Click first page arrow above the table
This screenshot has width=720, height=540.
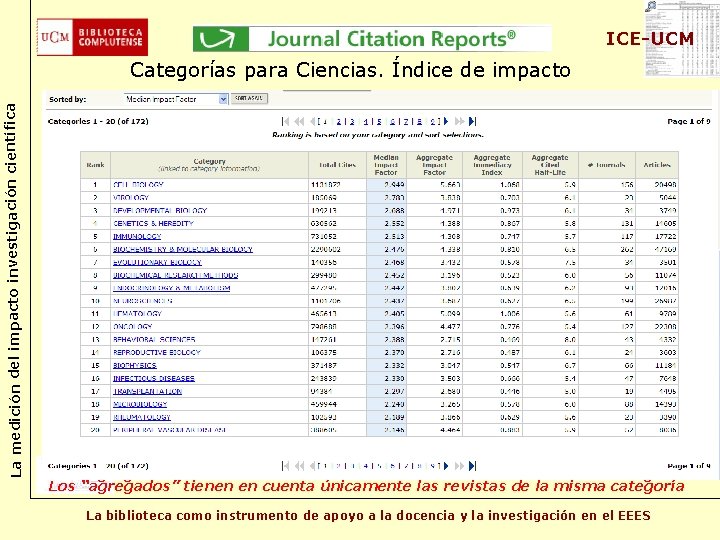click(285, 121)
